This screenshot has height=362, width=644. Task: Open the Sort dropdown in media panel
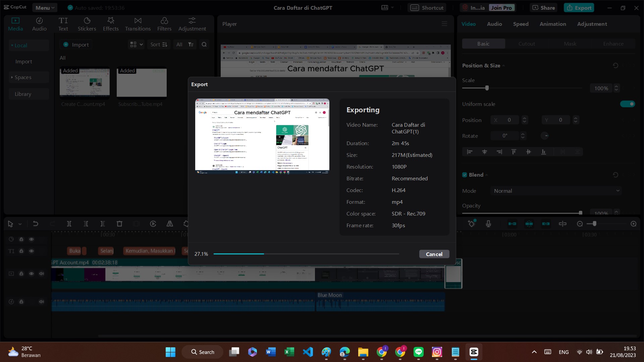(159, 45)
